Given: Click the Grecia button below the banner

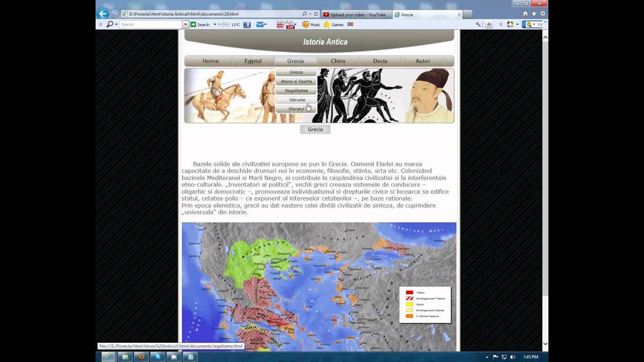Looking at the screenshot, I should 315,130.
